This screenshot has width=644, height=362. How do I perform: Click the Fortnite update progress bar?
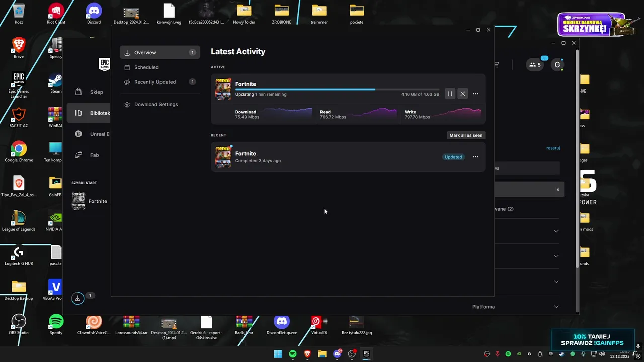click(x=337, y=89)
